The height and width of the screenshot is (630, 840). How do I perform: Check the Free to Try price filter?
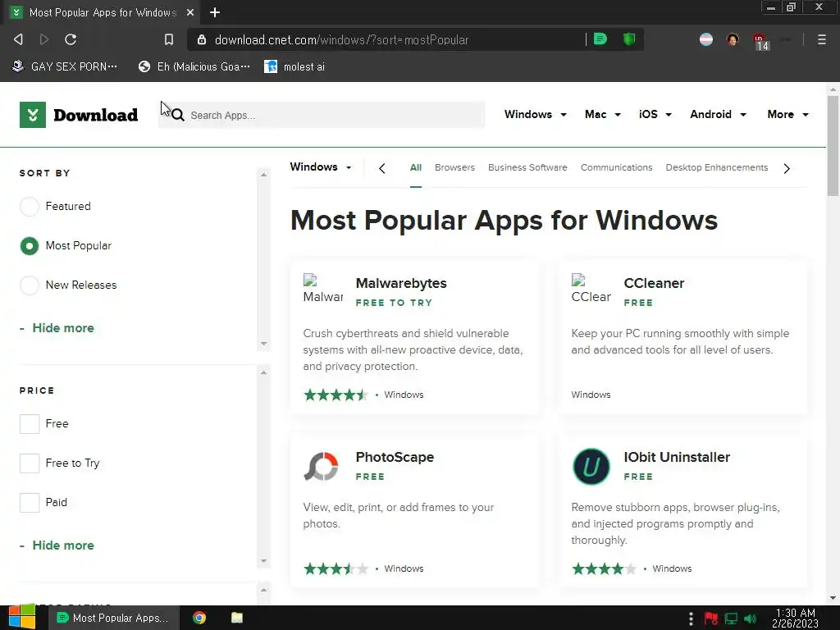(x=30, y=463)
